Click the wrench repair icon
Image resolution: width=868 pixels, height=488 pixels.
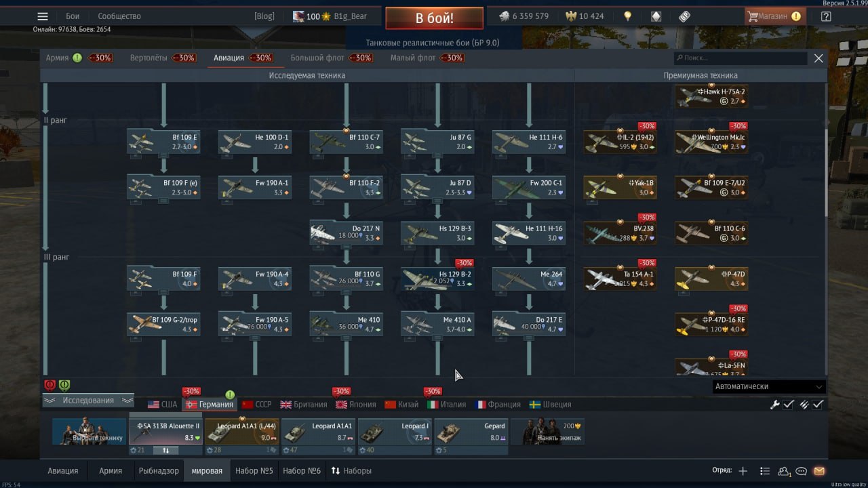pos(774,405)
